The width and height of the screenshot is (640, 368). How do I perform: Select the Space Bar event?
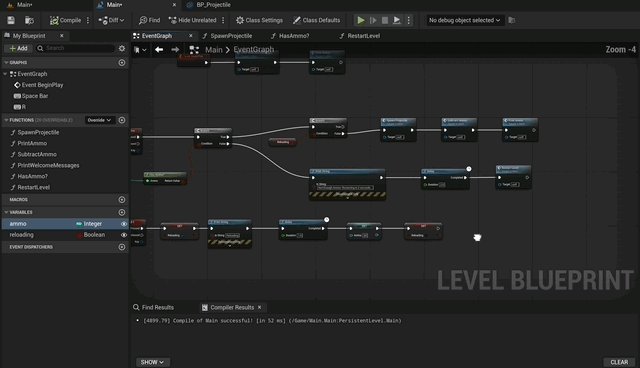tap(35, 96)
